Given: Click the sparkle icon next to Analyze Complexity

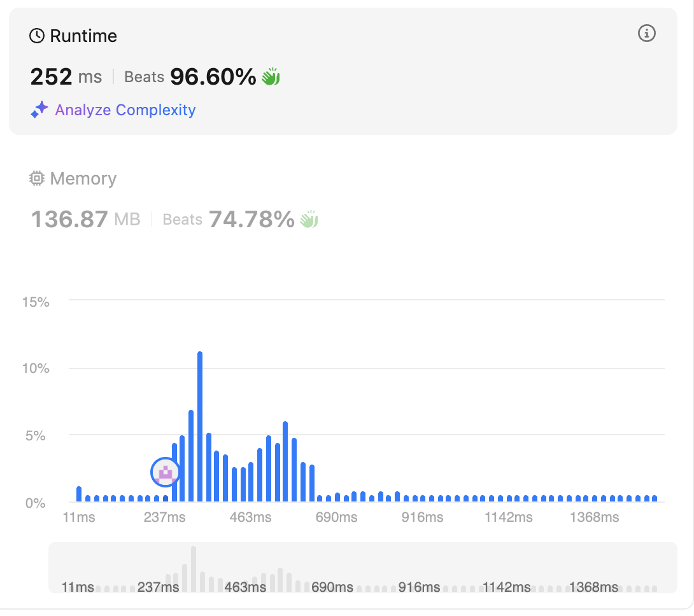Looking at the screenshot, I should click(39, 110).
